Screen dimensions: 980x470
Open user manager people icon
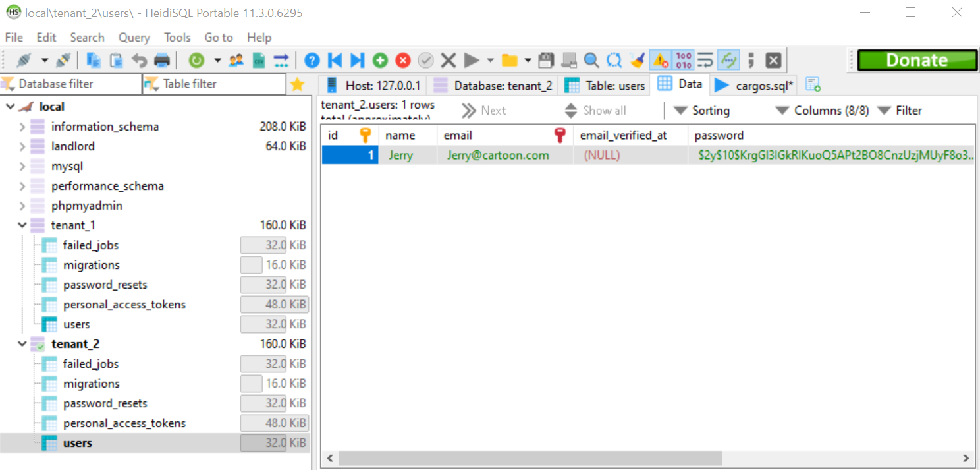(236, 61)
